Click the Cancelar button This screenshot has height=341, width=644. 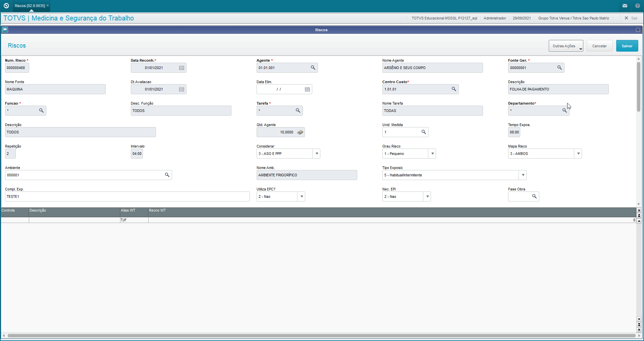(x=599, y=46)
